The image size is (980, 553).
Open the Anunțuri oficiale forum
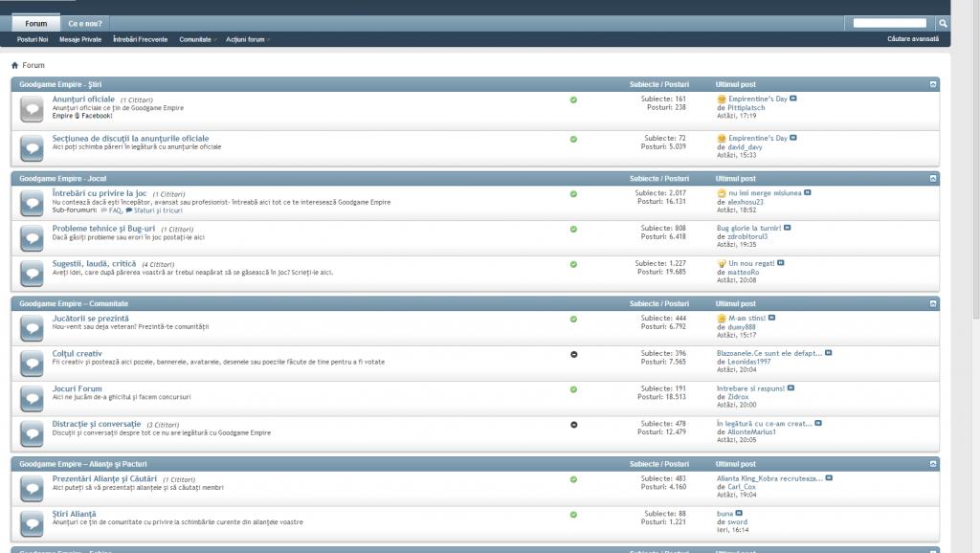(x=83, y=99)
